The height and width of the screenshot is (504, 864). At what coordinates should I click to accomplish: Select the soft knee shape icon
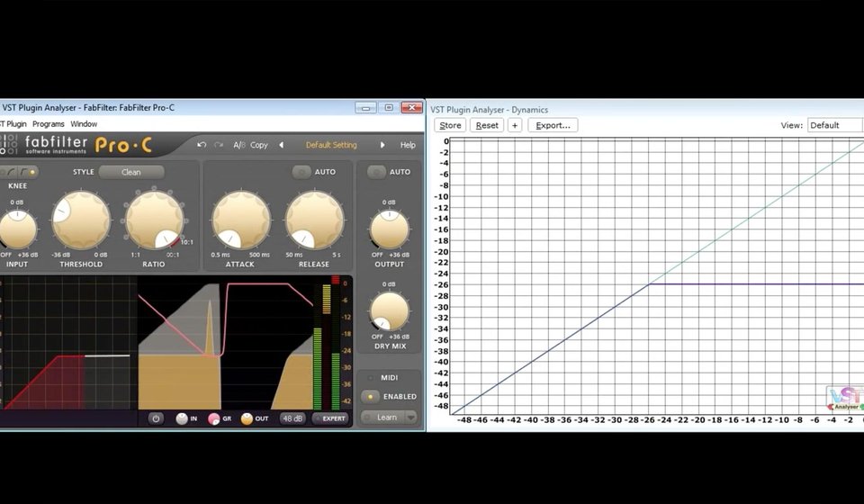(x=12, y=172)
